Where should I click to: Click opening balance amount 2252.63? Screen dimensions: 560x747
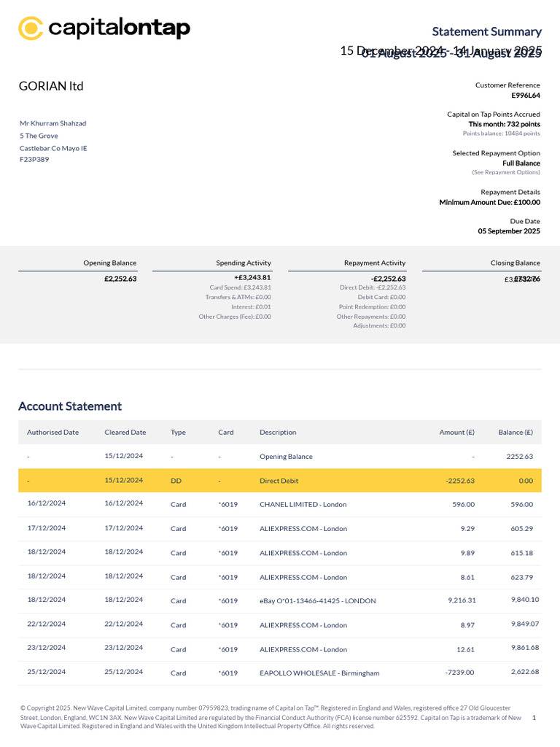coord(519,457)
